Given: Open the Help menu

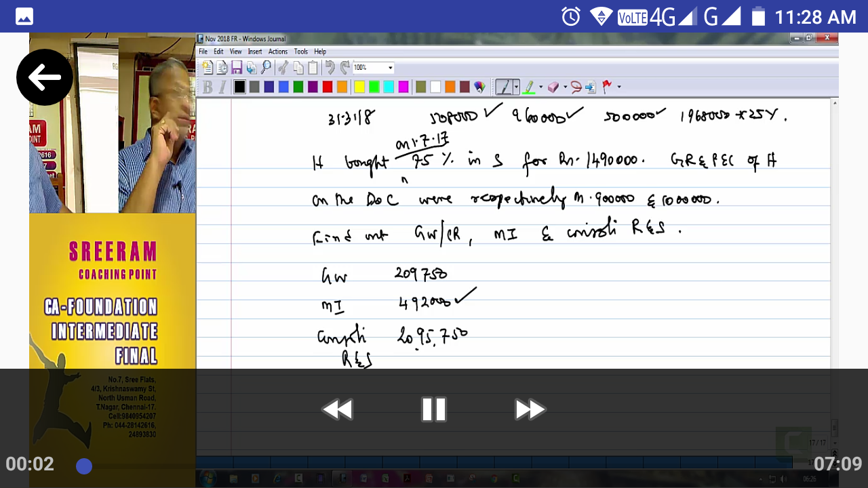Looking at the screenshot, I should [x=320, y=52].
